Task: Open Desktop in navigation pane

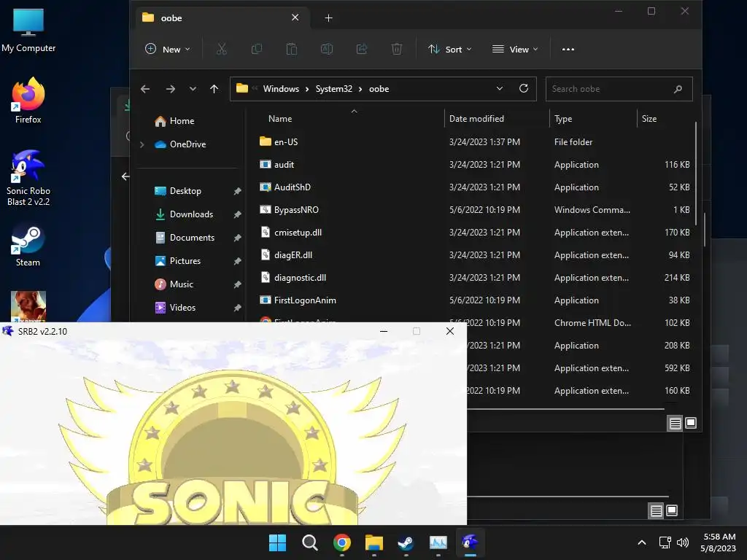Action: (x=185, y=191)
